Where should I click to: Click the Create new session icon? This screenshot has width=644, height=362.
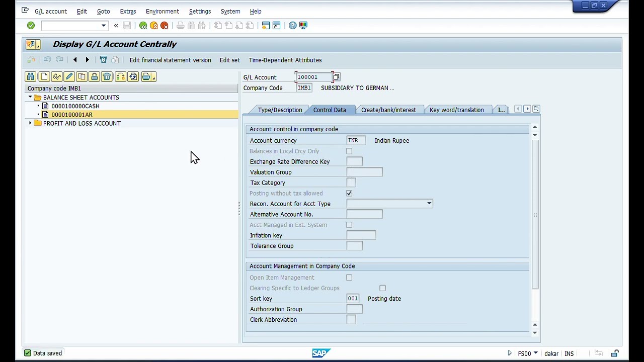click(266, 26)
